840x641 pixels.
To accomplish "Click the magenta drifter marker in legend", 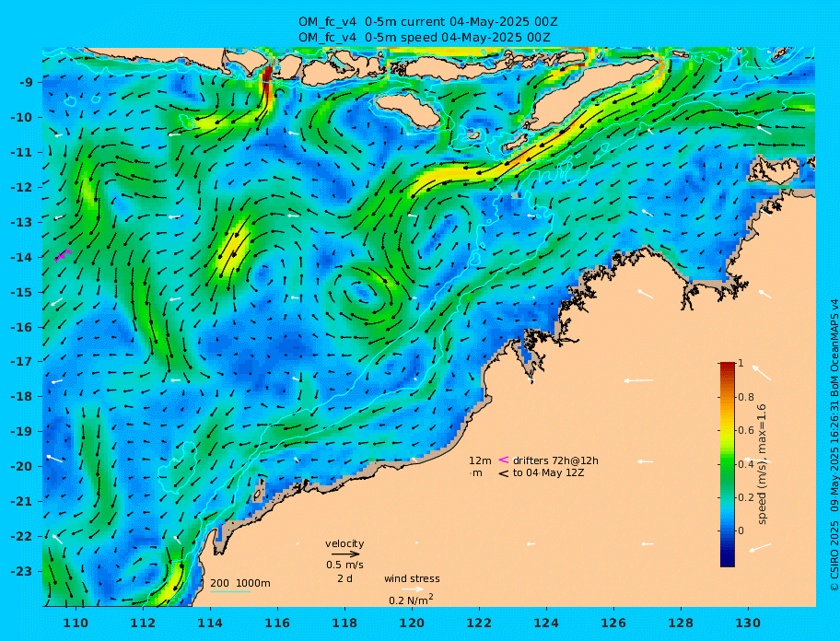I will 504,460.
